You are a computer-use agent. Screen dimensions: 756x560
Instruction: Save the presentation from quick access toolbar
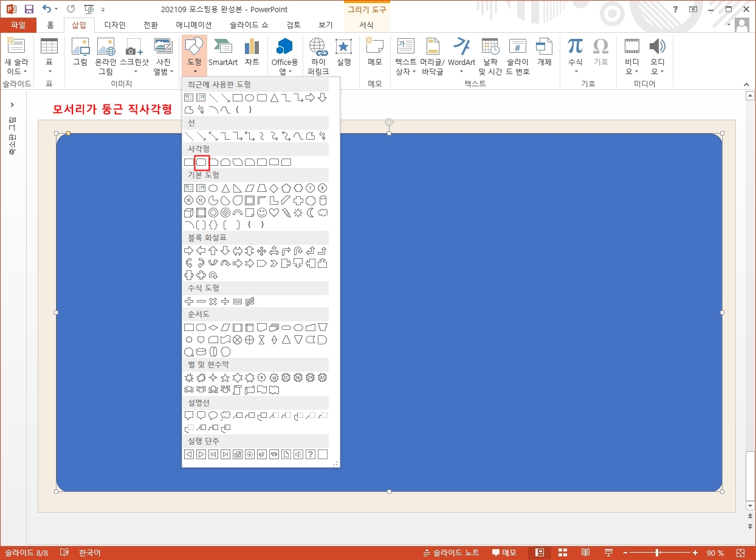29,9
